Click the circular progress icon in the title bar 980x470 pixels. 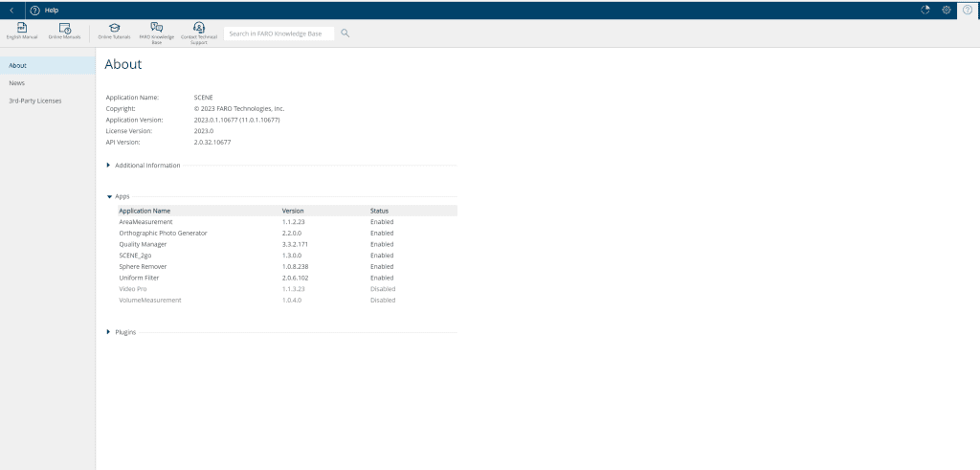925,10
